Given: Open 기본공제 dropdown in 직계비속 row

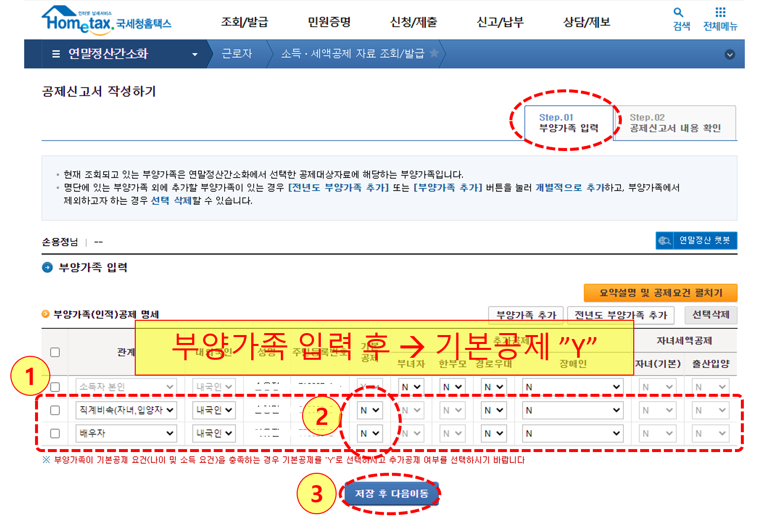Looking at the screenshot, I should coord(370,410).
